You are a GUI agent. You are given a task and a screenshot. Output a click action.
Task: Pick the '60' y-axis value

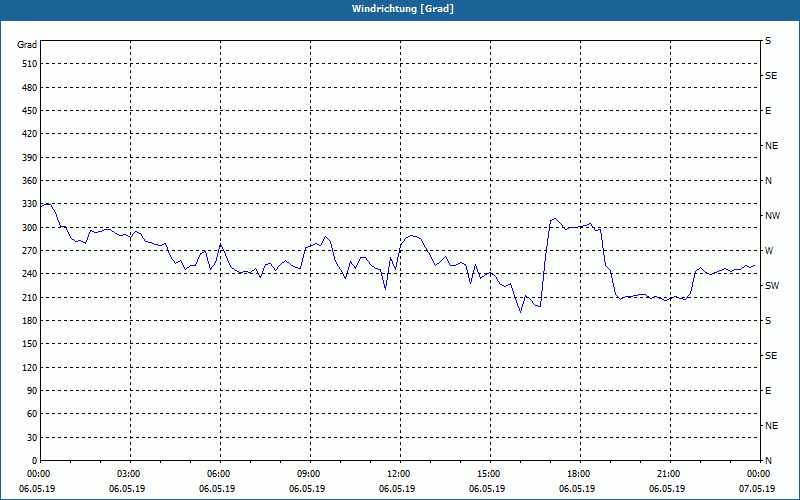coord(32,414)
